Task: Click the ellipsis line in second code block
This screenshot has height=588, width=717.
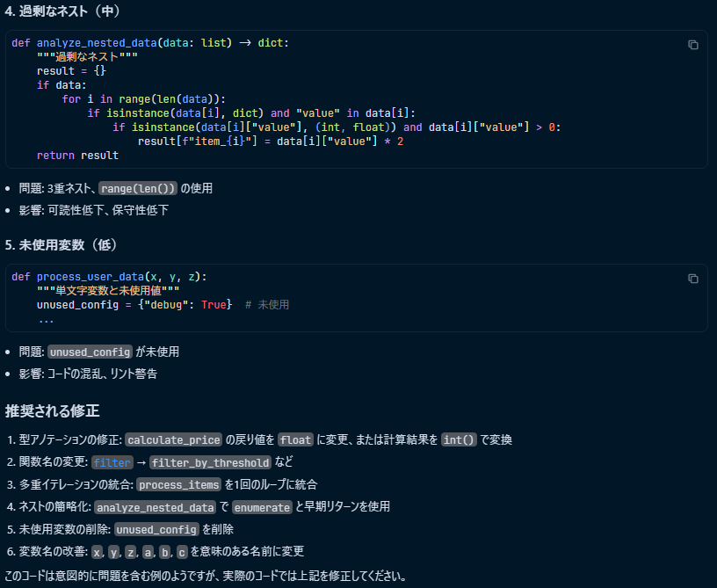Action: tap(47, 320)
